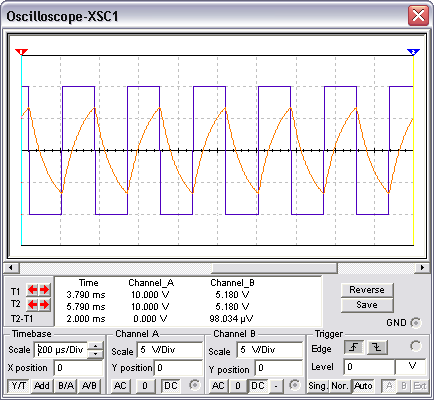
Task: Select Channel A terminal radio button
Action: 194,385
